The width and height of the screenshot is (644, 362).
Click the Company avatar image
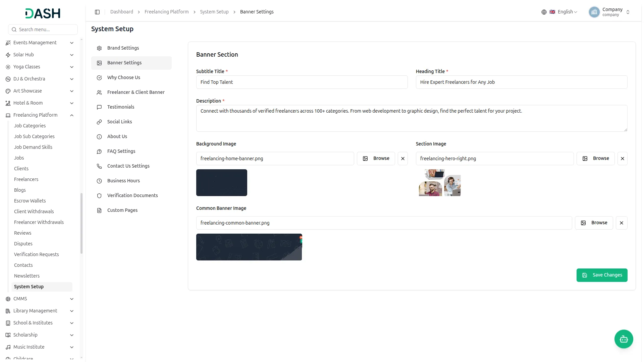tap(594, 12)
